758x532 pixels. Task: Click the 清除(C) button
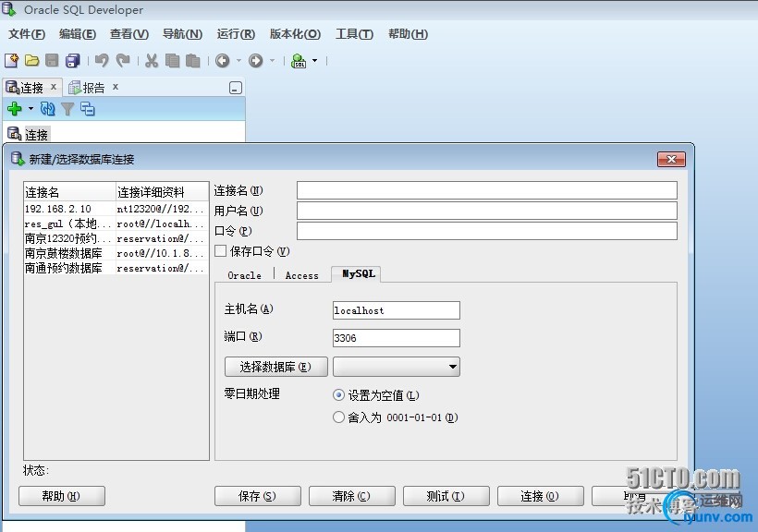pos(352,496)
